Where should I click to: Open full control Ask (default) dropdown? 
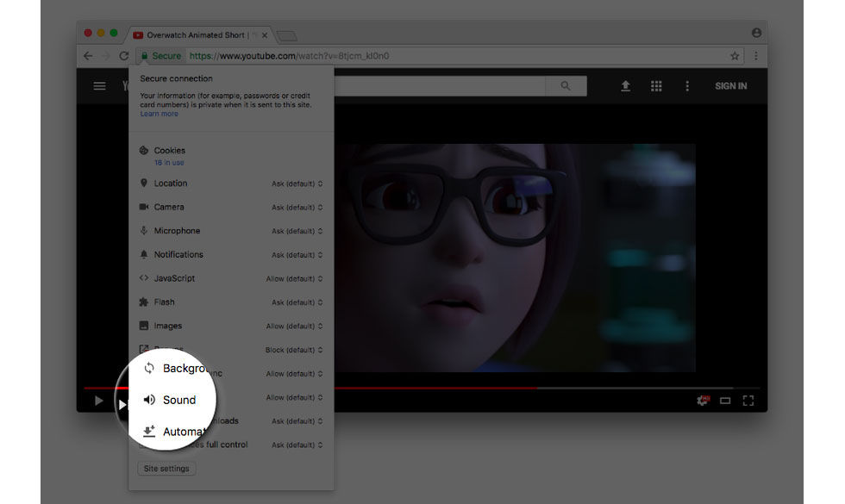297,445
